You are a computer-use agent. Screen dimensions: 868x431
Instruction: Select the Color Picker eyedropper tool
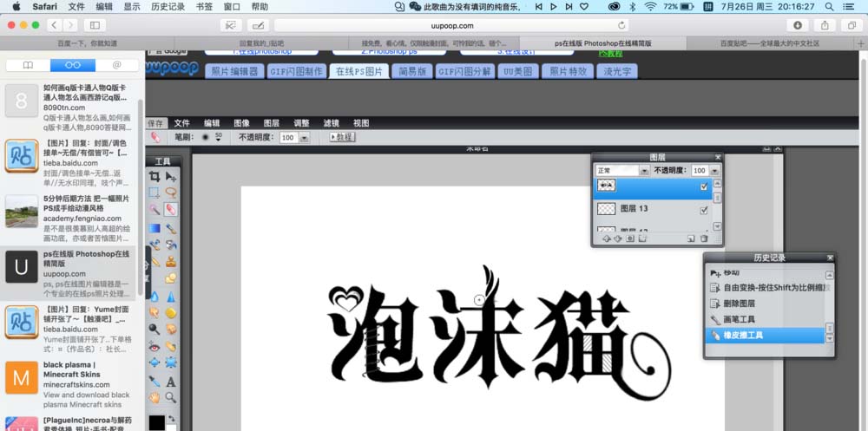pyautogui.click(x=155, y=381)
